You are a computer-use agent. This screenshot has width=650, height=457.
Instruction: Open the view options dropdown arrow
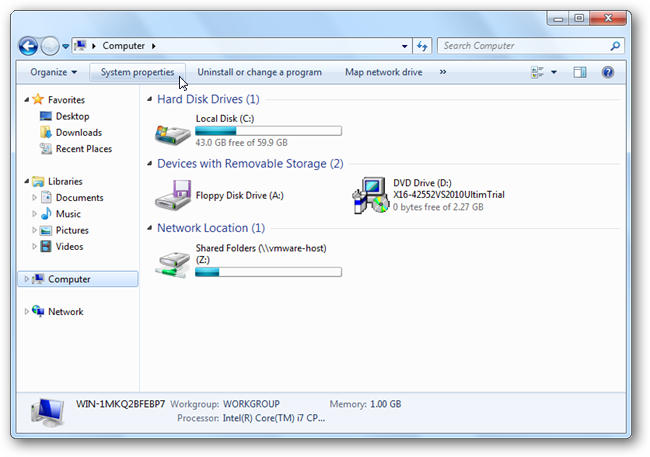[553, 73]
